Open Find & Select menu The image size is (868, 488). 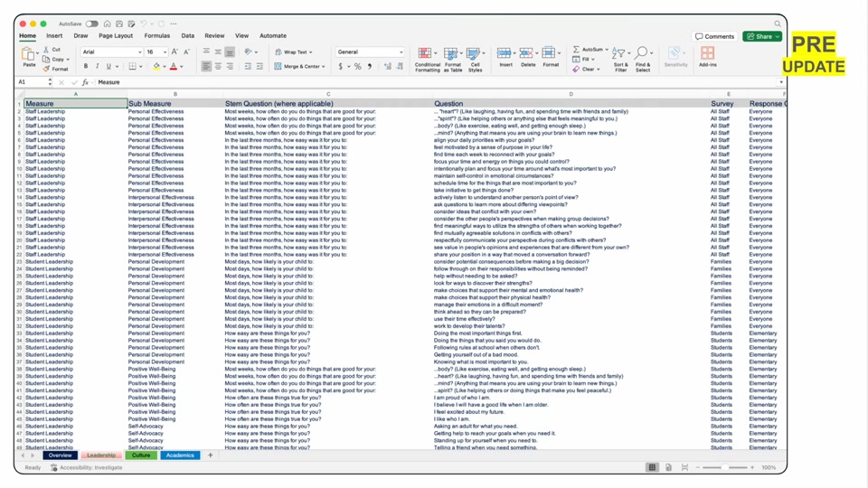643,60
